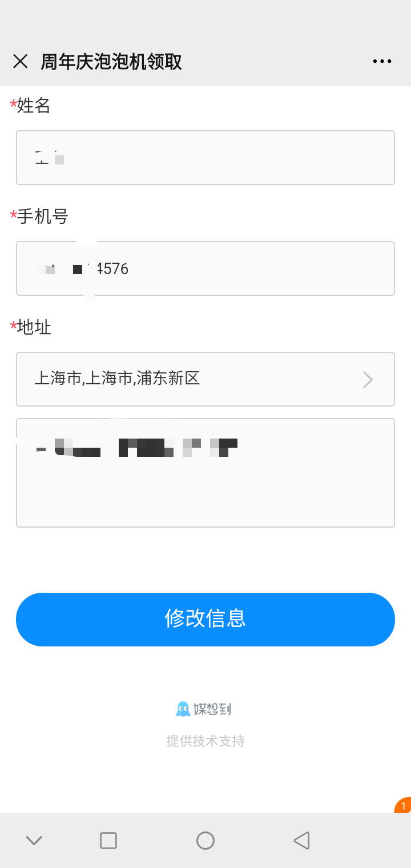Open recent apps with the square icon
The width and height of the screenshot is (411, 868).
pyautogui.click(x=108, y=841)
